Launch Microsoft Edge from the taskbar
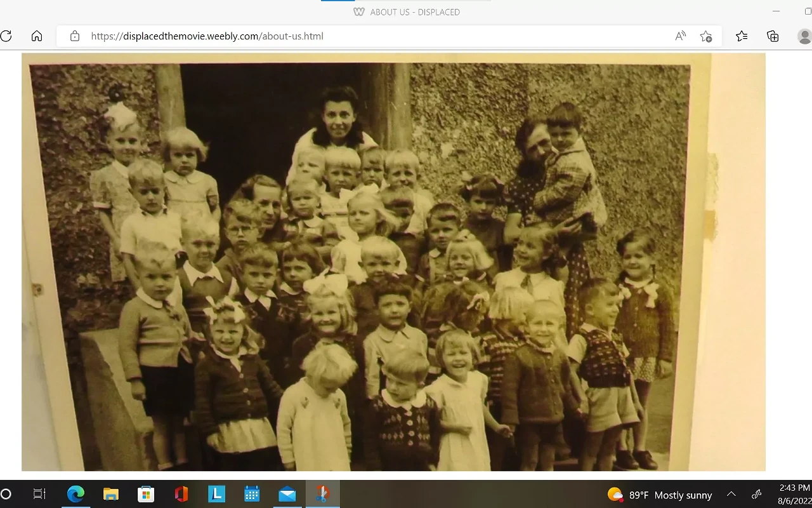 (75, 494)
